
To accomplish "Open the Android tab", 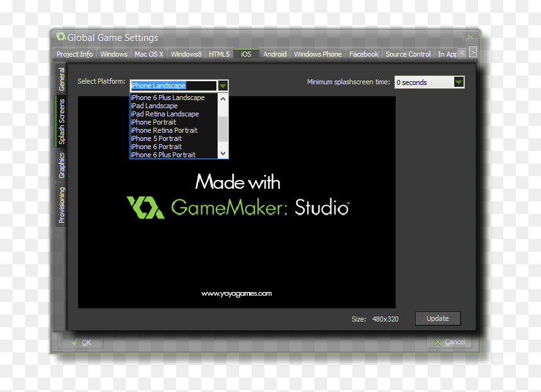I will click(x=275, y=54).
